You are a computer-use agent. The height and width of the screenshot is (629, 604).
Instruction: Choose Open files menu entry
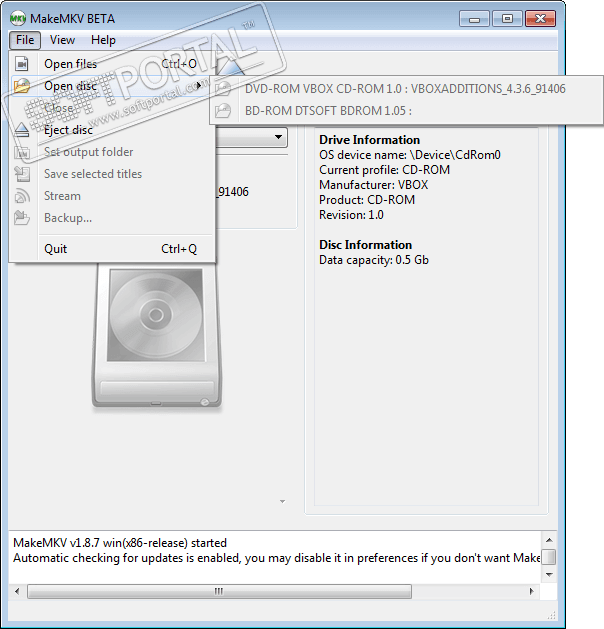point(112,64)
